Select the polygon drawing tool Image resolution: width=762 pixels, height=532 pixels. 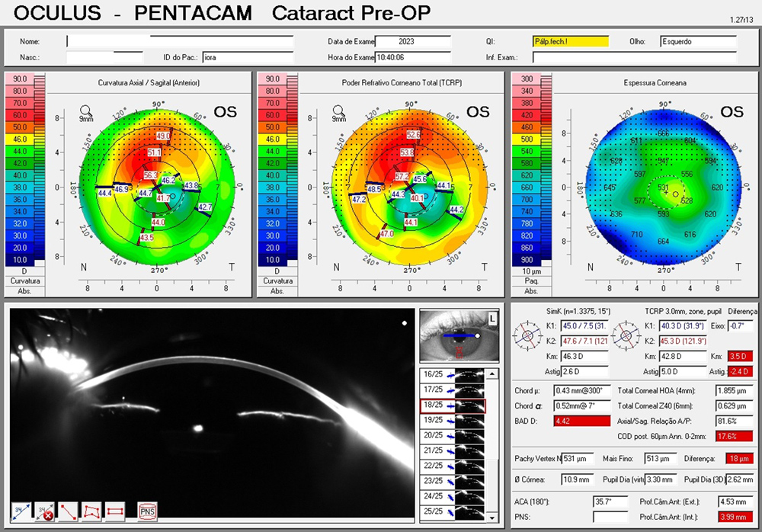pos(91,511)
